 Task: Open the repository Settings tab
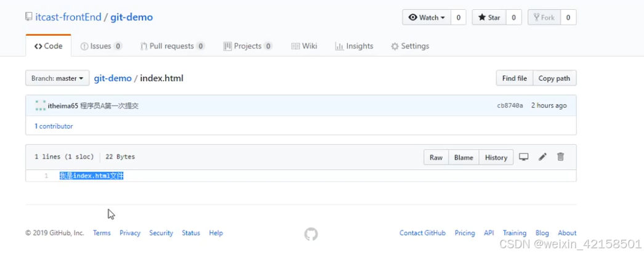(x=410, y=46)
